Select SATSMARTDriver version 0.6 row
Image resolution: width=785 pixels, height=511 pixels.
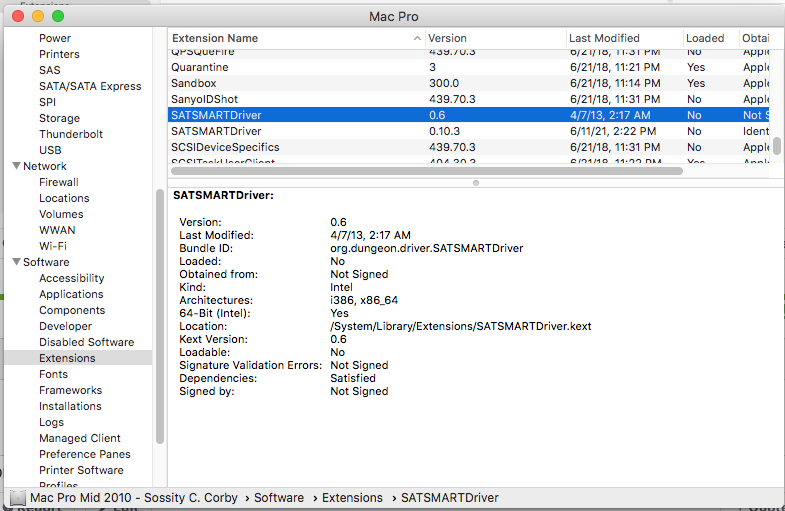click(x=470, y=115)
